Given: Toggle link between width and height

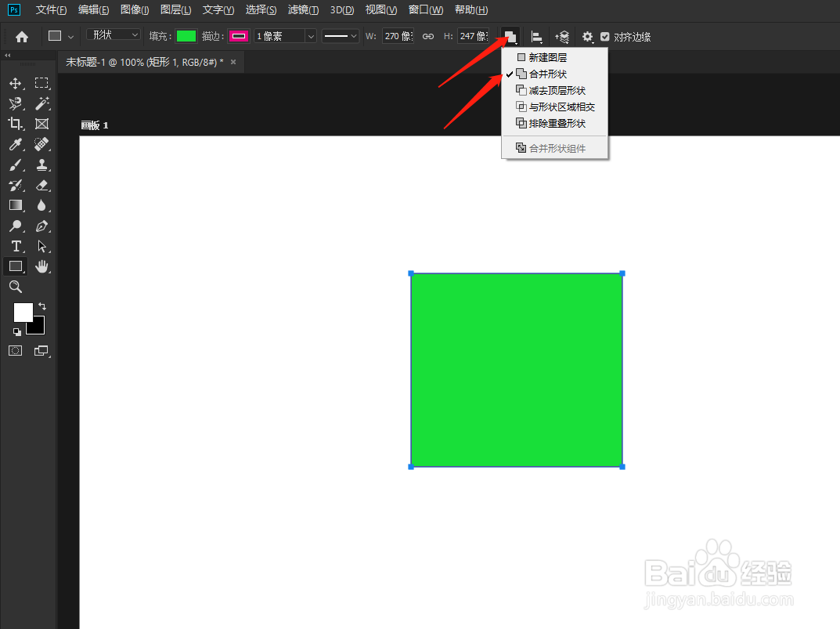Looking at the screenshot, I should (428, 37).
